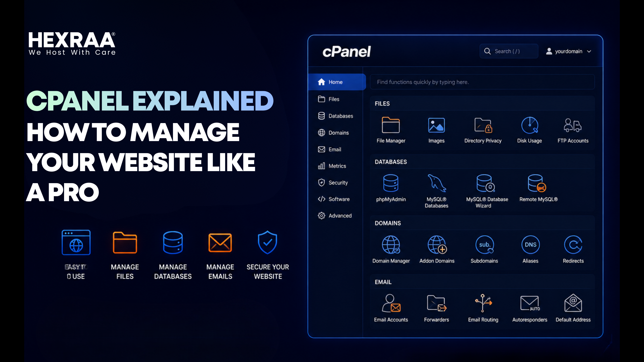Open Remote MySQL
Image resolution: width=644 pixels, height=362 pixels.
click(537, 183)
